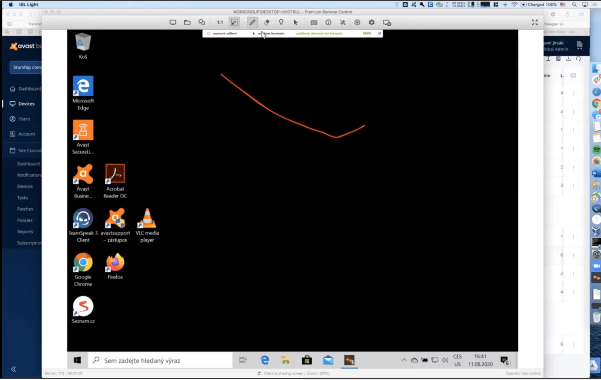
Task: Open the chat bubbles icon in toolbar
Action: click(x=202, y=23)
